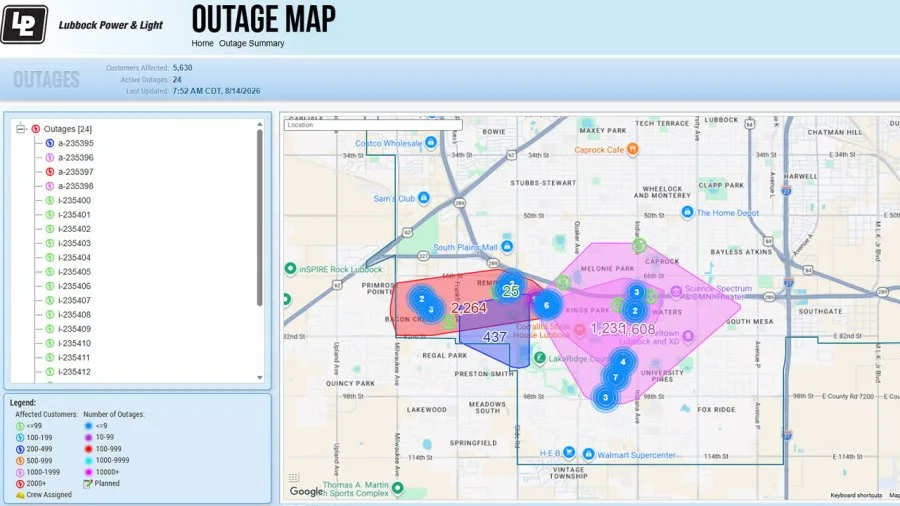
Task: Click the Crew Assigned legend icon
Action: pos(20,495)
